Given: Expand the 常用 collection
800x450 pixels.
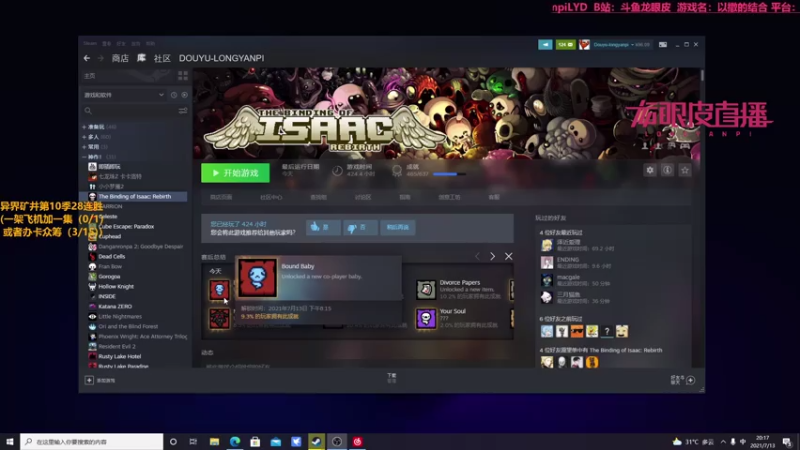Looking at the screenshot, I should pos(95,146).
